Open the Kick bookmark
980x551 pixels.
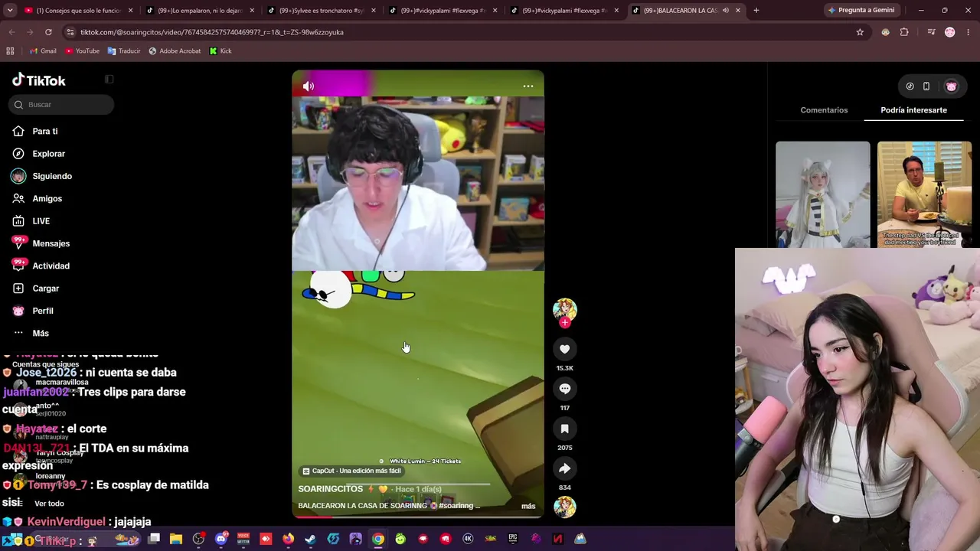(x=220, y=51)
